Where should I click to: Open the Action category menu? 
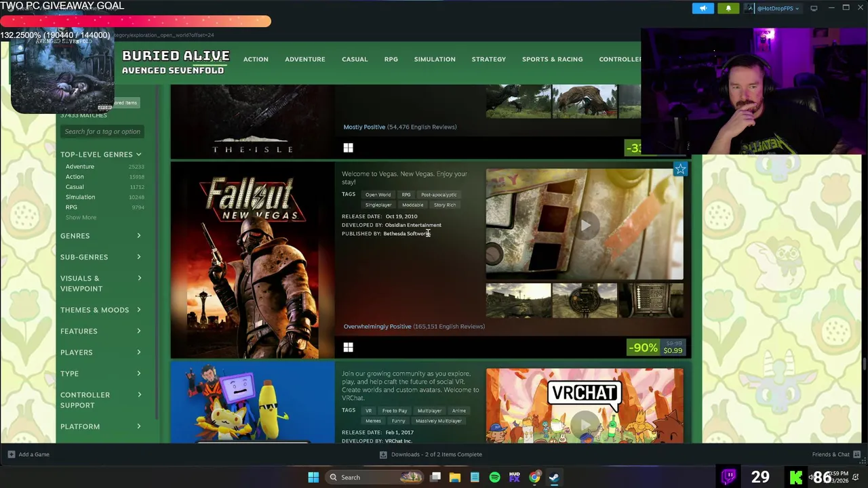pos(256,59)
